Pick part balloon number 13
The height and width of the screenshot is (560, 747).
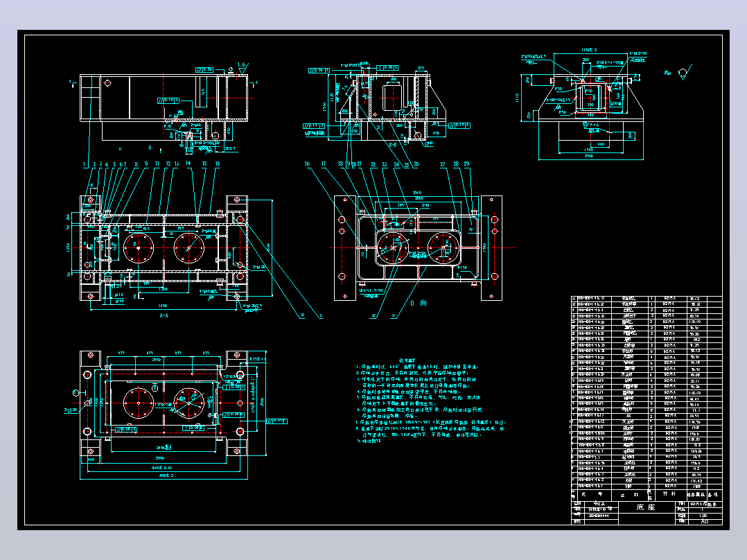[x=177, y=164]
